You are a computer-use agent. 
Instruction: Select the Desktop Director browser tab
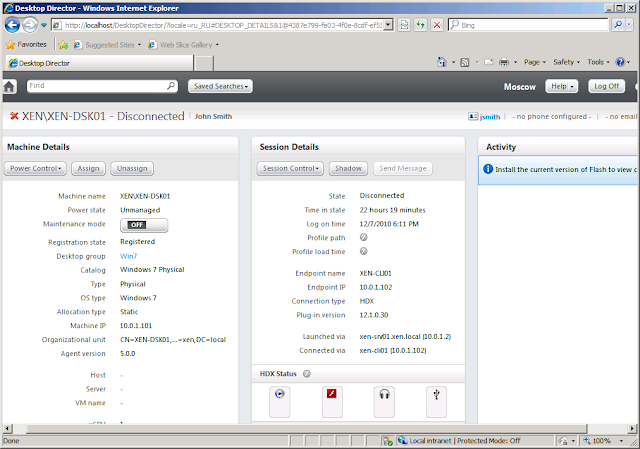tap(100, 63)
